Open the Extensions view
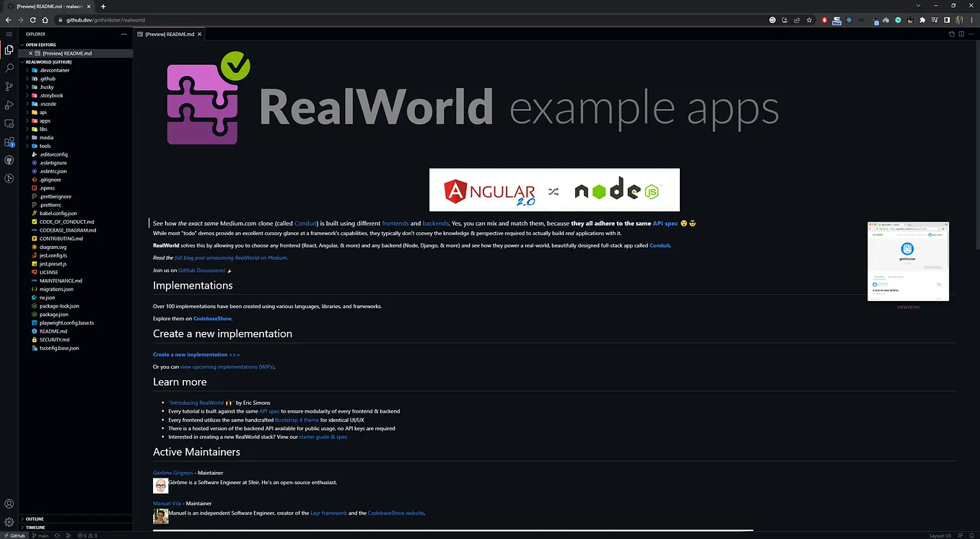 pos(9,142)
